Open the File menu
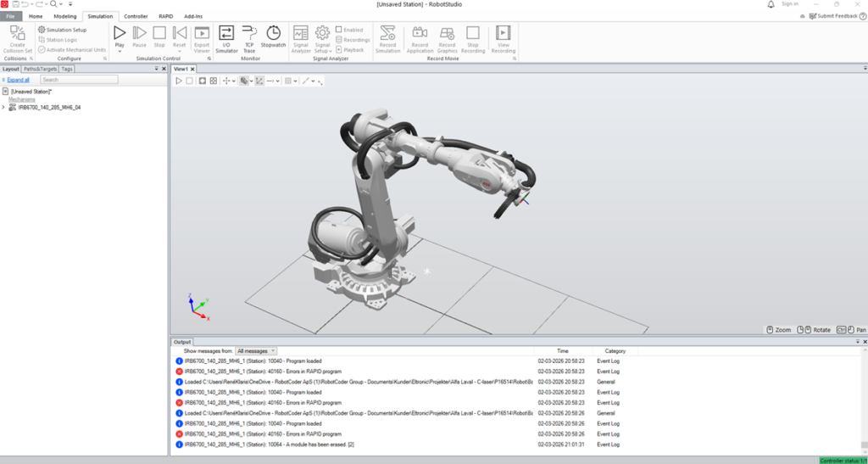868x464 pixels. click(x=10, y=17)
